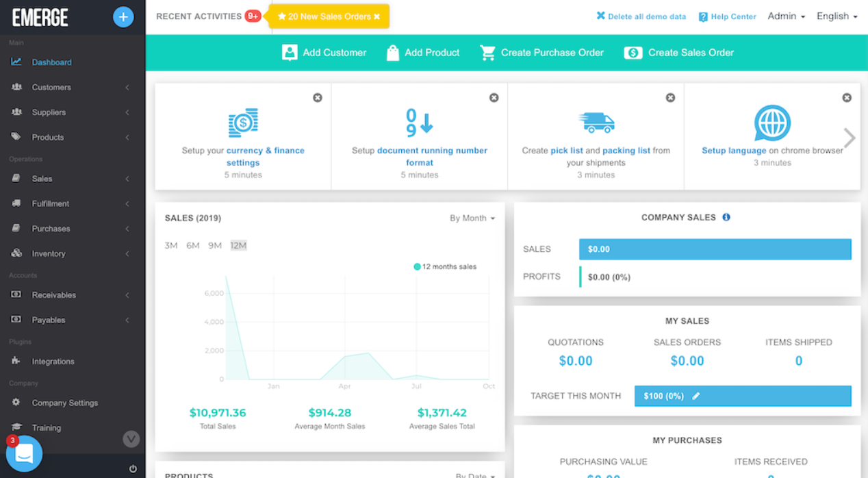Dismiss the 20 New Sales Orders notification
The image size is (868, 478).
coord(376,16)
